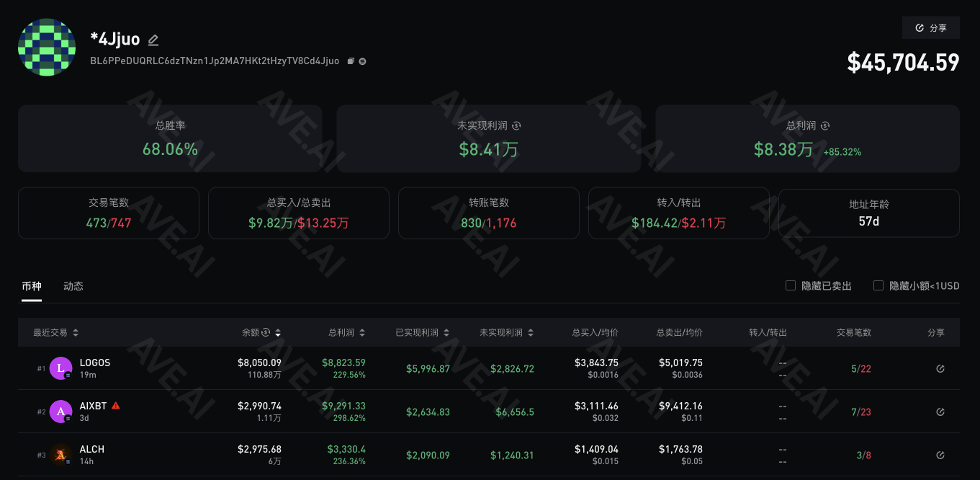Open the LOGOS token name link

pyautogui.click(x=95, y=363)
